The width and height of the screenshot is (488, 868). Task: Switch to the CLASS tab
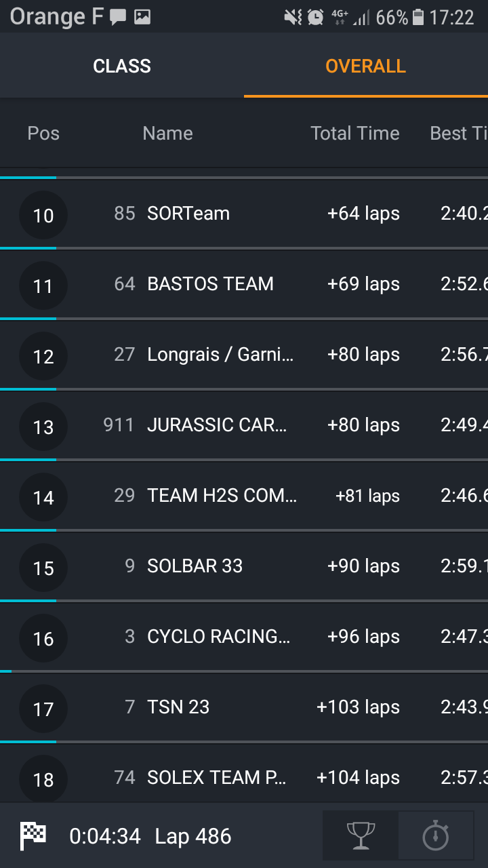[x=122, y=66]
